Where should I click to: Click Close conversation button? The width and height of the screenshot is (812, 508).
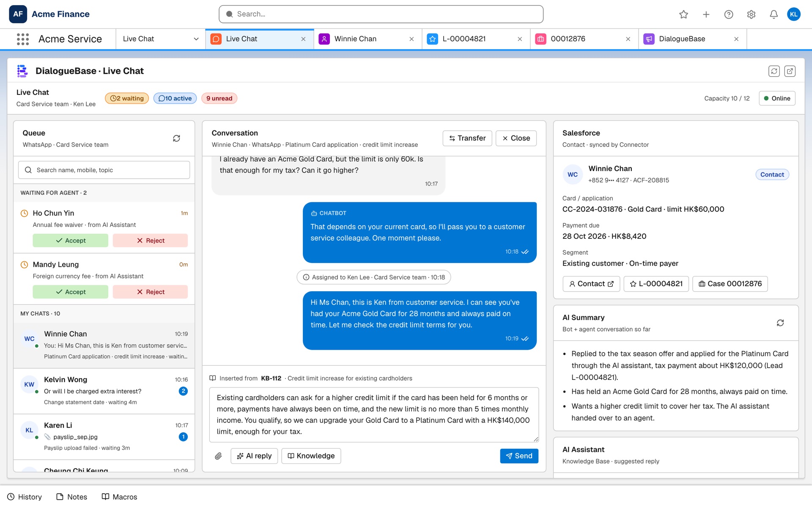coord(516,138)
